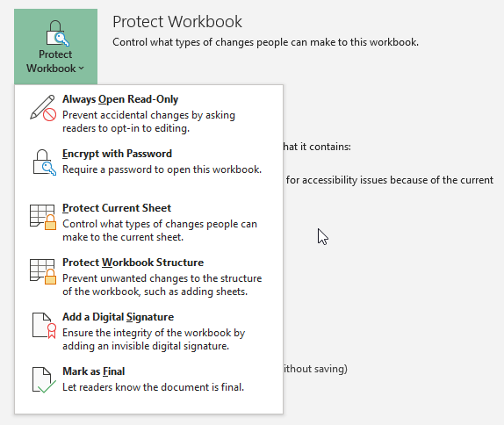Click 'adding an invisible digital signature' text

pos(146,346)
